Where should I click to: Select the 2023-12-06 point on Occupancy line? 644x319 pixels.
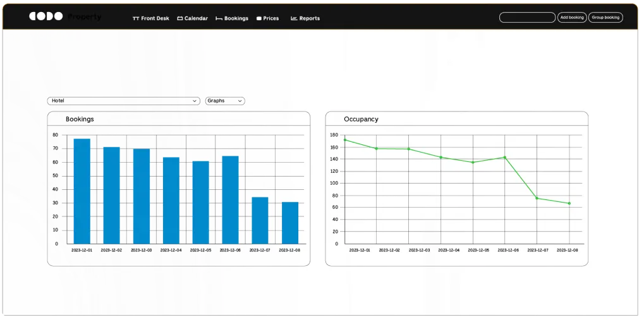pyautogui.click(x=504, y=157)
